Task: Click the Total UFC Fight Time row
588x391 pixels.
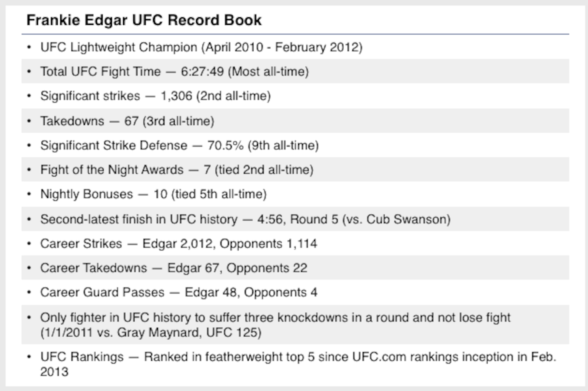Action: coord(295,71)
